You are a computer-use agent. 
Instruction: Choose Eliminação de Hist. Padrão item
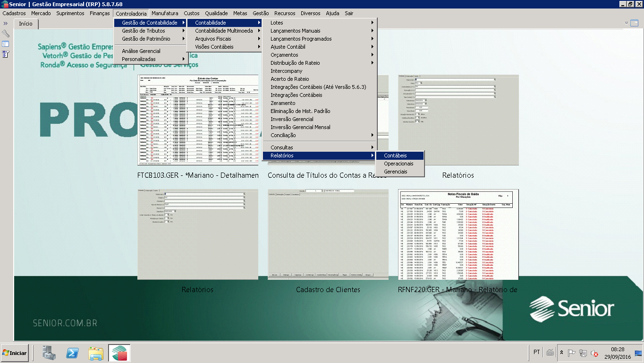tap(320, 111)
